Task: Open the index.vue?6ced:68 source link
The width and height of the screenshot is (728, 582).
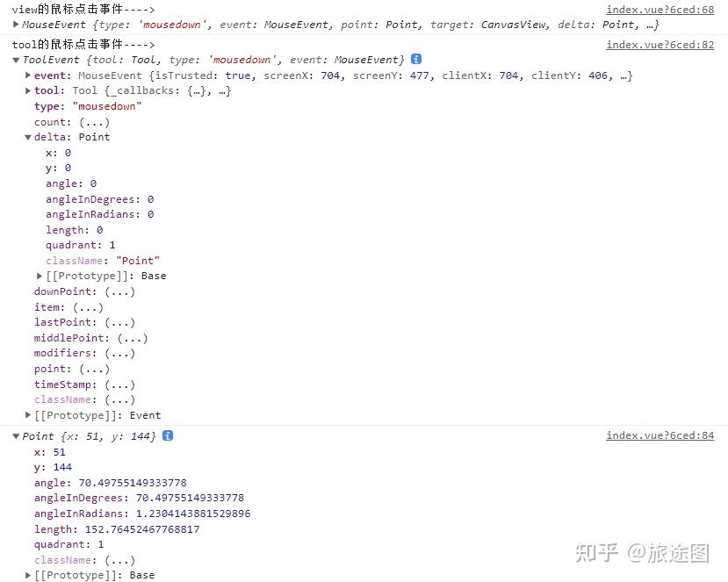Action: pos(660,9)
